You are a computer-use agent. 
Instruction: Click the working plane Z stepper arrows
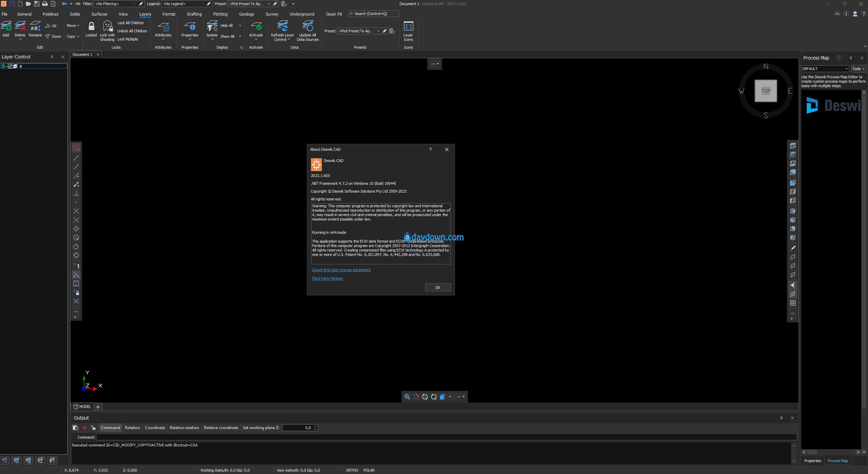315,428
